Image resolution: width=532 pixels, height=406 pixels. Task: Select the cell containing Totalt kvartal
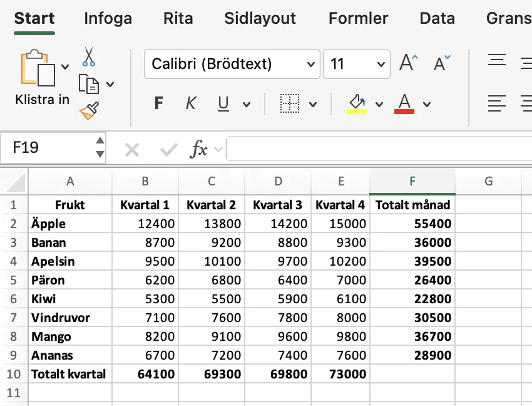69,374
